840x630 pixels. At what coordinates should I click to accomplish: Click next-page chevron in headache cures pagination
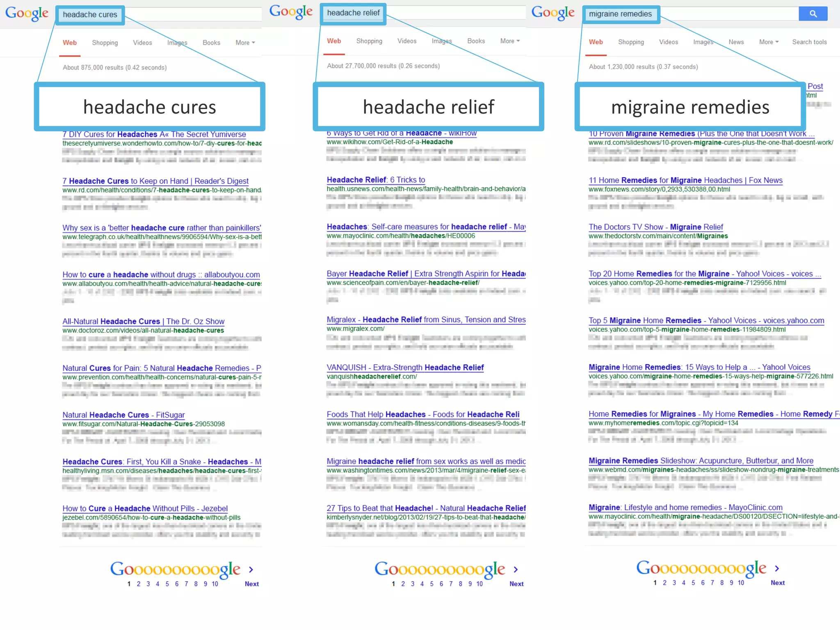[x=251, y=570]
